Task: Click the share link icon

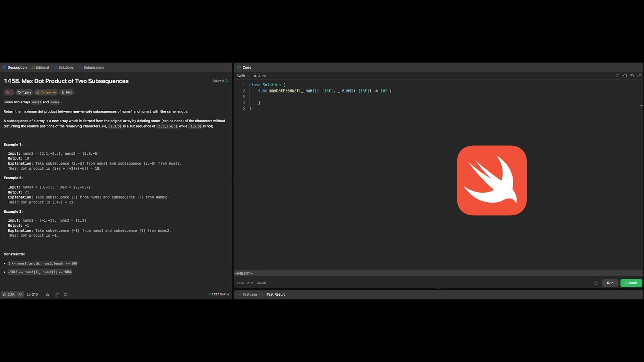Action: coord(56,294)
